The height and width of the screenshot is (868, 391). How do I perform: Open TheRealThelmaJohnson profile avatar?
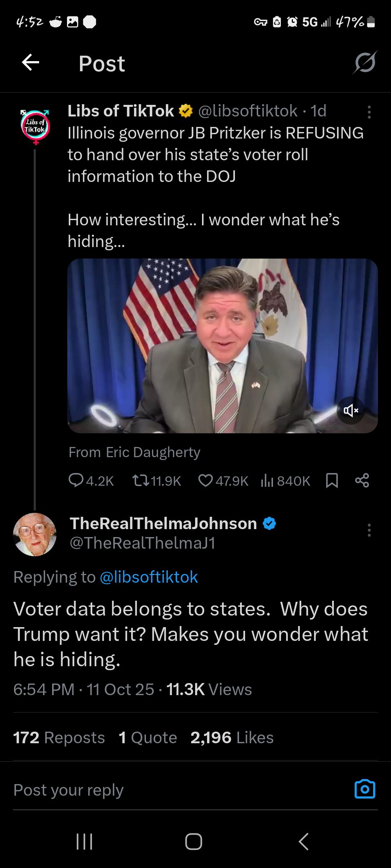pos(35,534)
